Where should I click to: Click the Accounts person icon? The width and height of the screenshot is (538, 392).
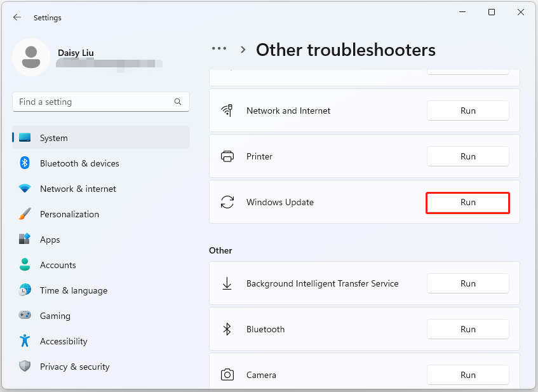coord(25,265)
